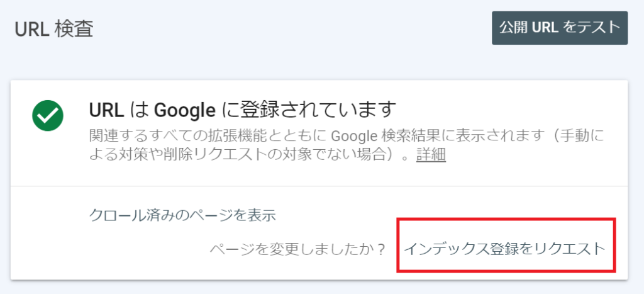
Task: Click the word Google in the status title
Action: (x=185, y=110)
